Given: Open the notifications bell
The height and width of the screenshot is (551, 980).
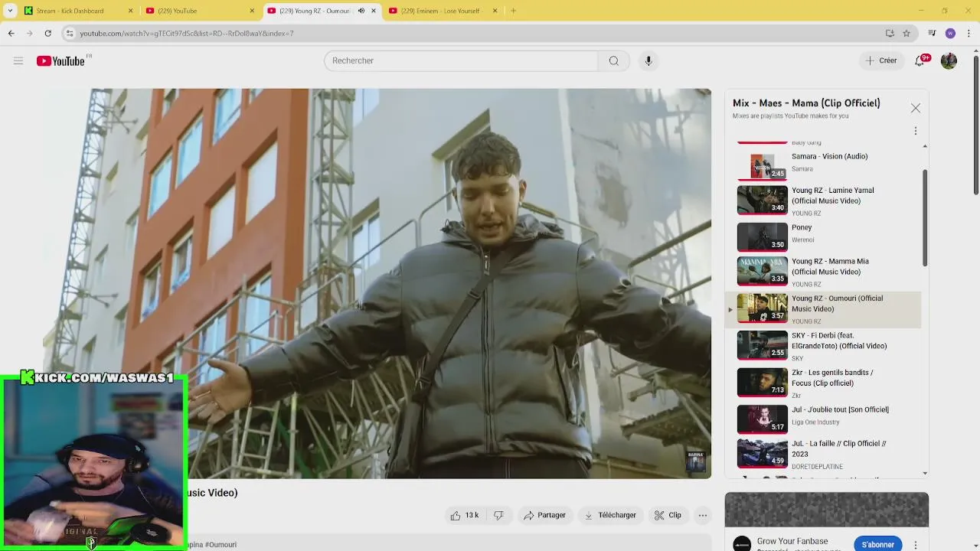Looking at the screenshot, I should point(920,60).
